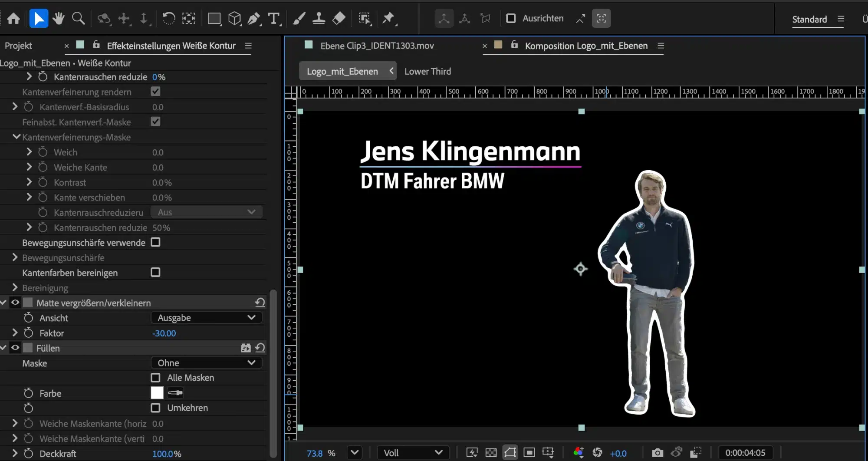The height and width of the screenshot is (461, 868).
Task: Click the Fast Previews icon
Action: coord(472,453)
